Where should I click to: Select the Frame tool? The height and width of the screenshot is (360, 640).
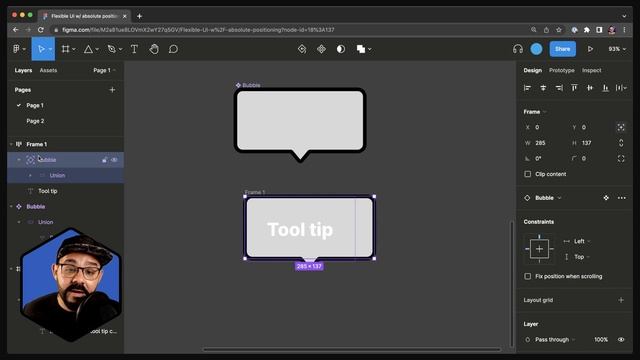click(65, 49)
